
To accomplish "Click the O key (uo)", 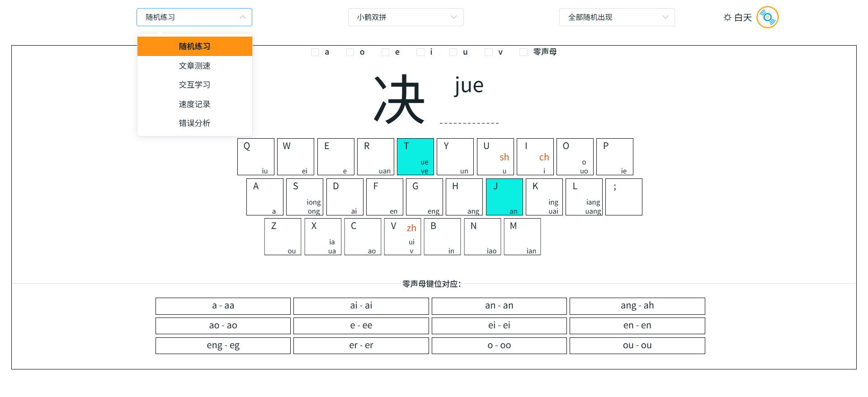I will (x=575, y=157).
